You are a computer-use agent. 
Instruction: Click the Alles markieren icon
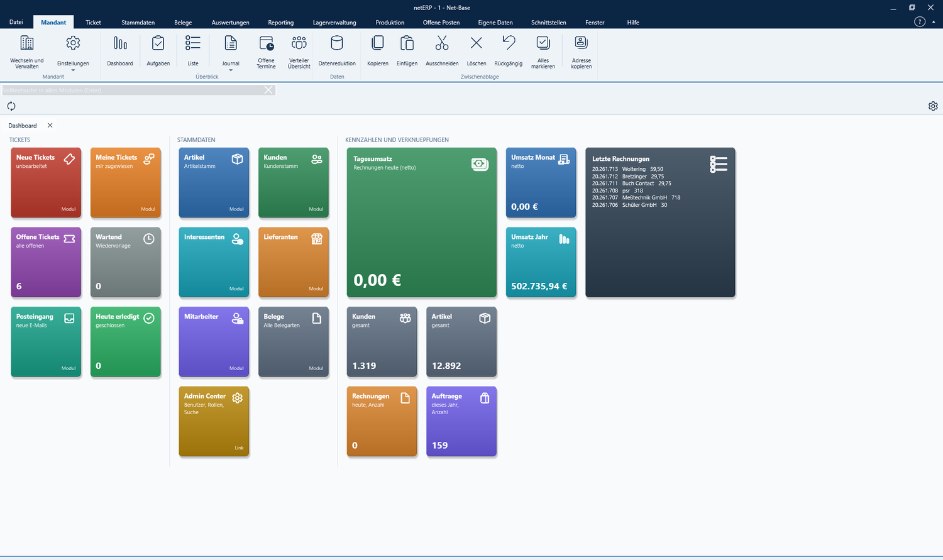click(x=543, y=43)
